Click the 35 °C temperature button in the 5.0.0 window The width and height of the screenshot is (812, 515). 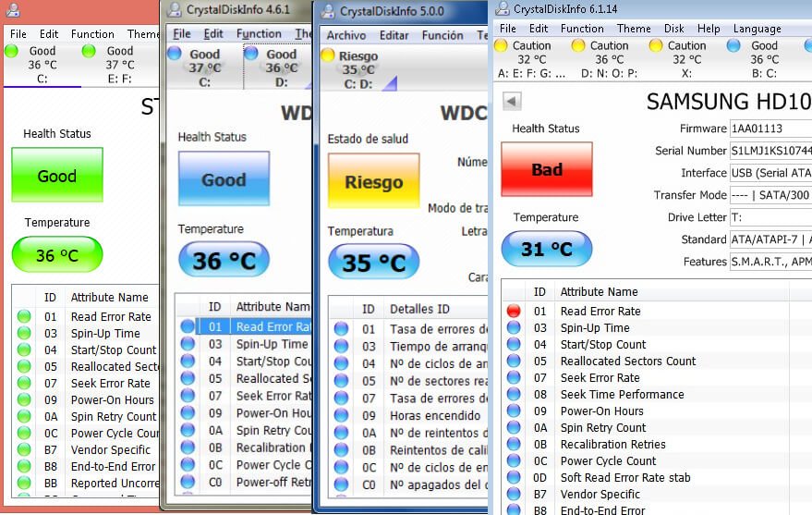click(374, 262)
